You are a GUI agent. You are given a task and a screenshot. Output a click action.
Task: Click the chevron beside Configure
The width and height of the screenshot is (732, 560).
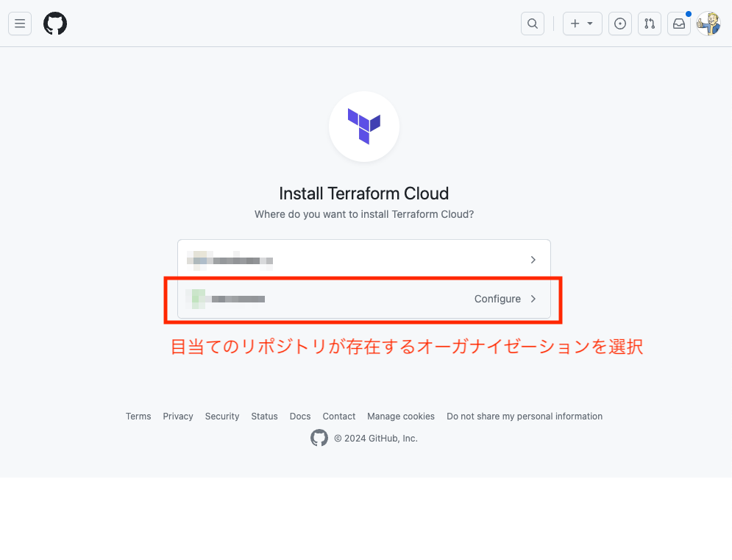[533, 299]
